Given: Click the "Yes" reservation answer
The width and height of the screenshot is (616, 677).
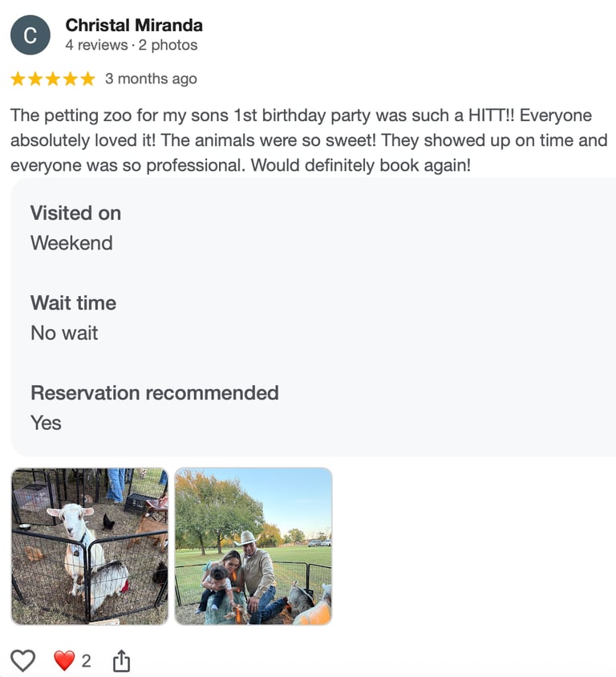Looking at the screenshot, I should pyautogui.click(x=46, y=423).
